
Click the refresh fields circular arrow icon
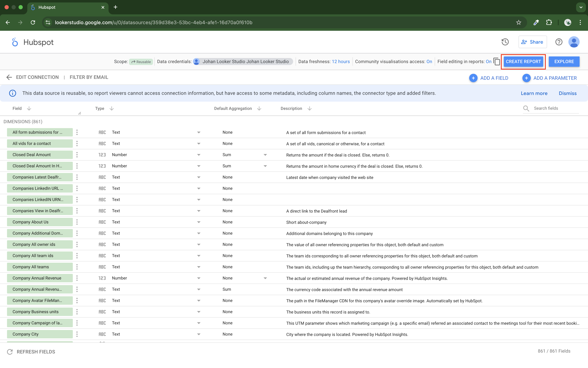[x=10, y=352]
